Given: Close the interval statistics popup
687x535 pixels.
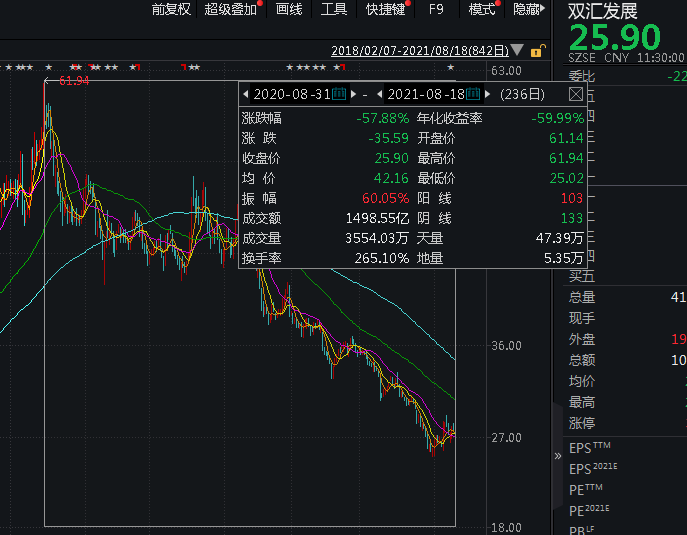Looking at the screenshot, I should 576,94.
